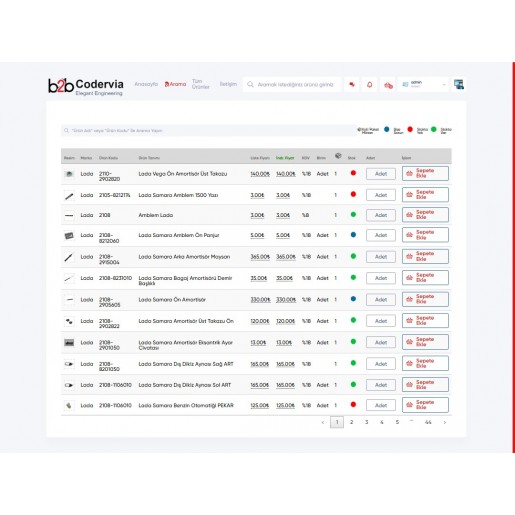Click Adet quantity field for Lada Samara Amblem 1500 Yazı
Viewport: 515px width, 515px height.
point(381,195)
